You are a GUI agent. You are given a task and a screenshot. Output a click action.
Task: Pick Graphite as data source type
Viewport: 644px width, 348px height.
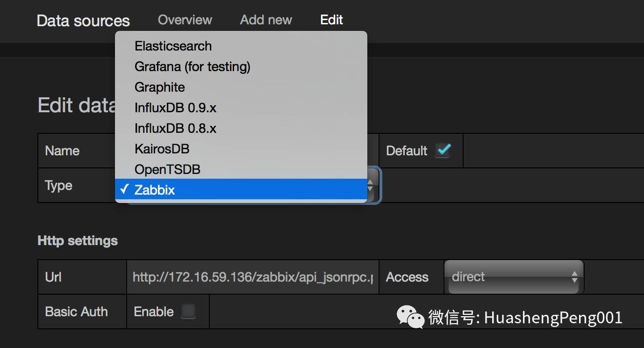(159, 87)
